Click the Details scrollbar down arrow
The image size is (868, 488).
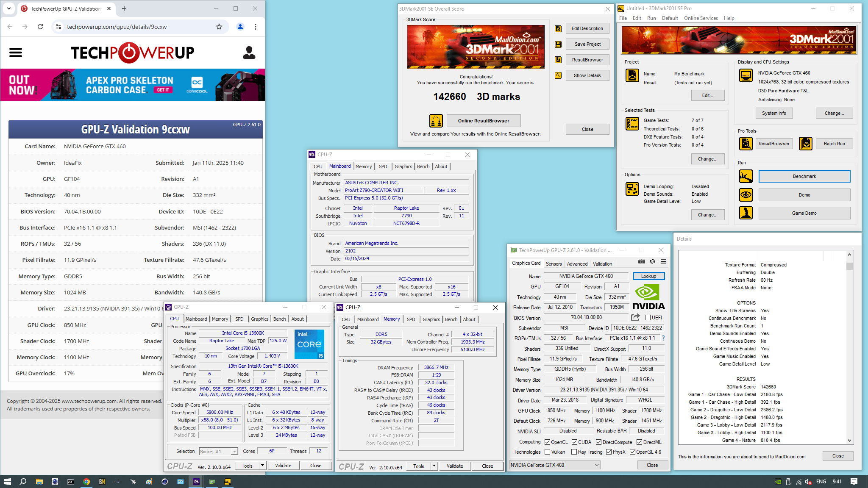coord(849,441)
